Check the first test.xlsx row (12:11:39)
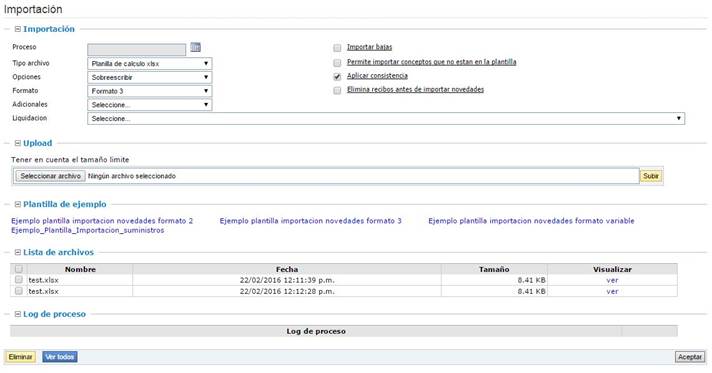712x373 pixels. point(19,280)
